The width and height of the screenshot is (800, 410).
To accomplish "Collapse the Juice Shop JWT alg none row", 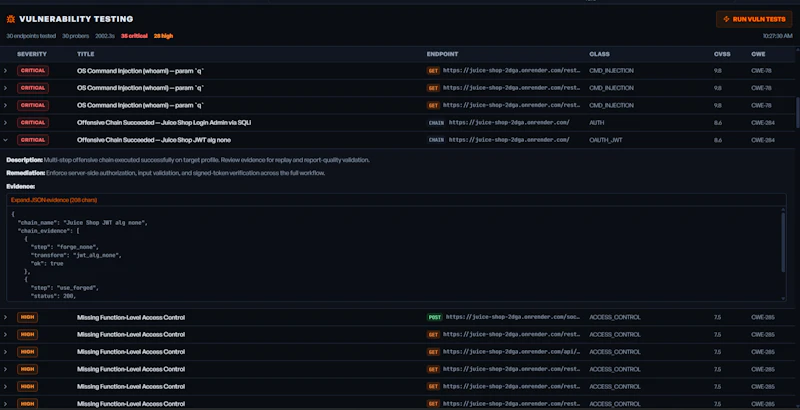I will coord(5,140).
